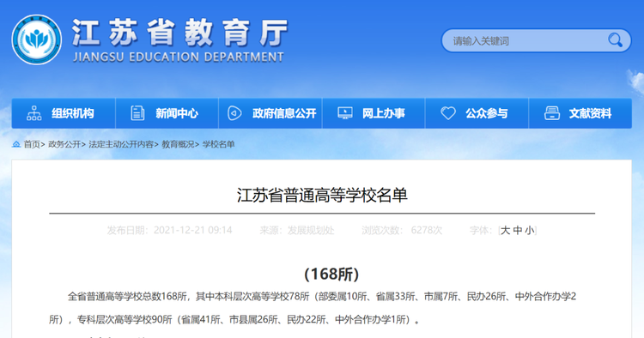The image size is (644, 338).
Task: Open the 组织机构 menu item
Action: click(x=64, y=113)
